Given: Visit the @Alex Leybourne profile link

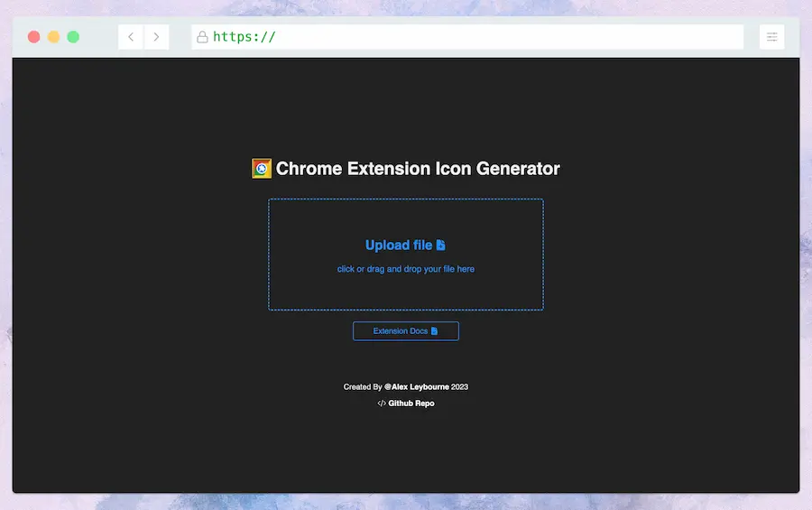Looking at the screenshot, I should click(416, 387).
